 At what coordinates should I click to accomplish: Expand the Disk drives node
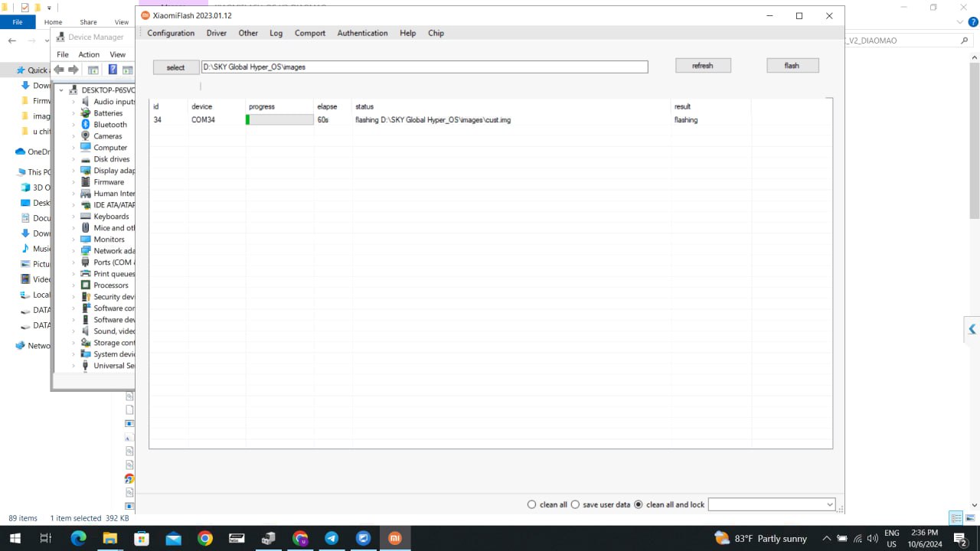74,159
